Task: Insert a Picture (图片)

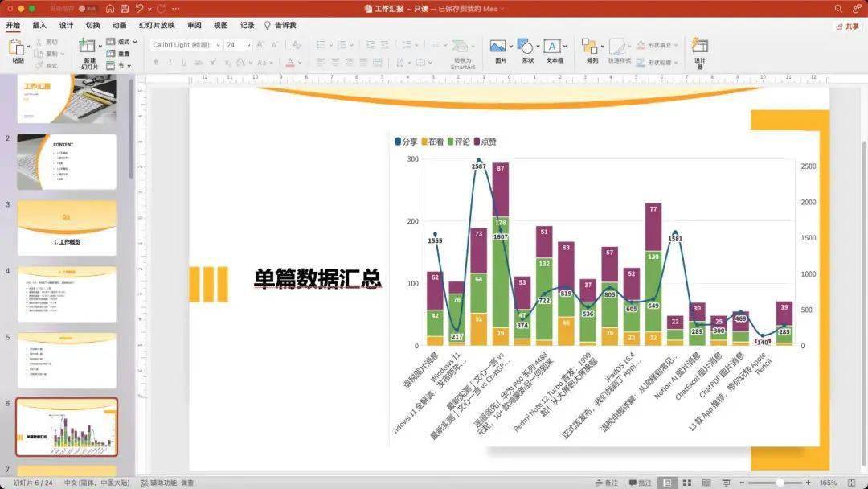Action: (497, 47)
